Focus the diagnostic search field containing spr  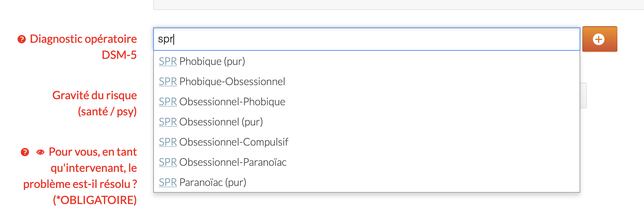366,39
